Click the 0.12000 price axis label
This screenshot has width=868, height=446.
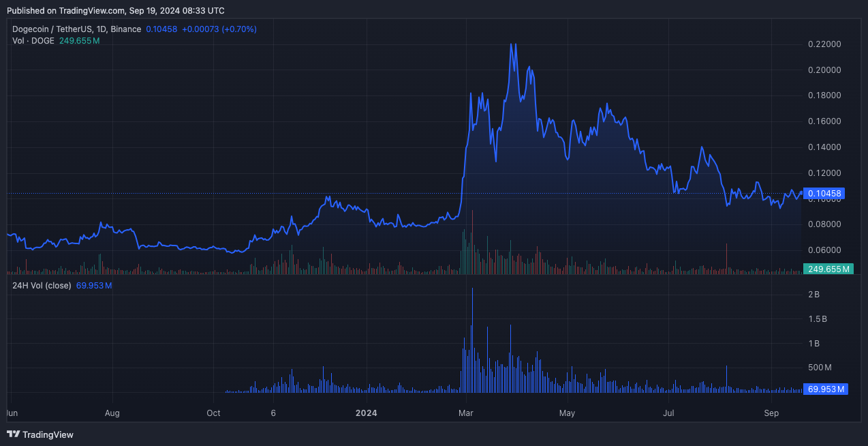824,173
